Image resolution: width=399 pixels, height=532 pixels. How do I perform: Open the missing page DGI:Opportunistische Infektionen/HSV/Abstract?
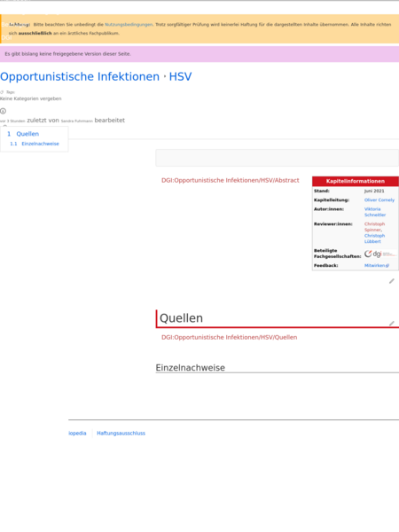[x=231, y=180]
